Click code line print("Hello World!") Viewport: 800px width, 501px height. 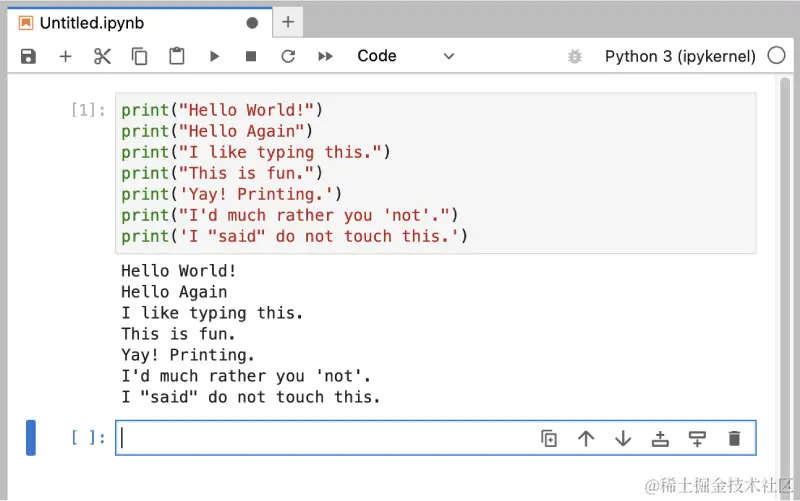point(222,110)
